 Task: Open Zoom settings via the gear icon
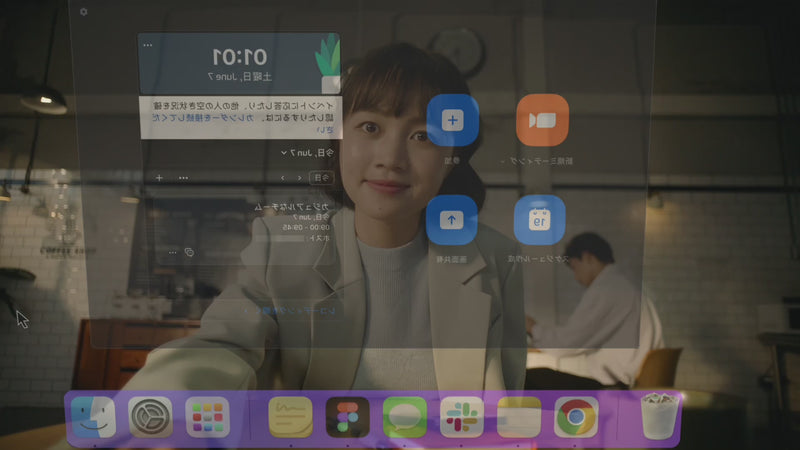84,12
